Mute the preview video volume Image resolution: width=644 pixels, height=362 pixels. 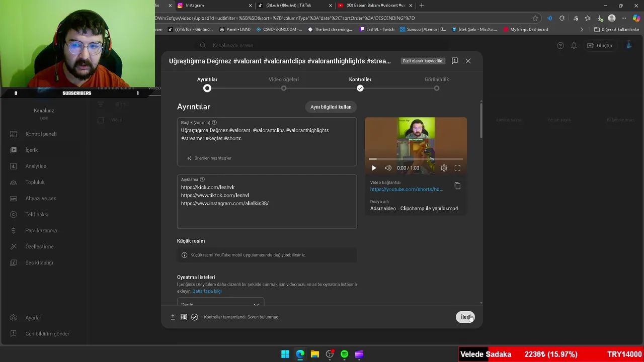(388, 168)
